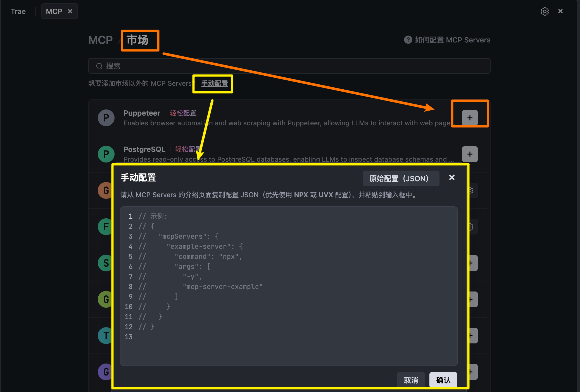The width and height of the screenshot is (580, 392).
Task: Add the PostgreSQL server with plus button
Action: point(470,154)
